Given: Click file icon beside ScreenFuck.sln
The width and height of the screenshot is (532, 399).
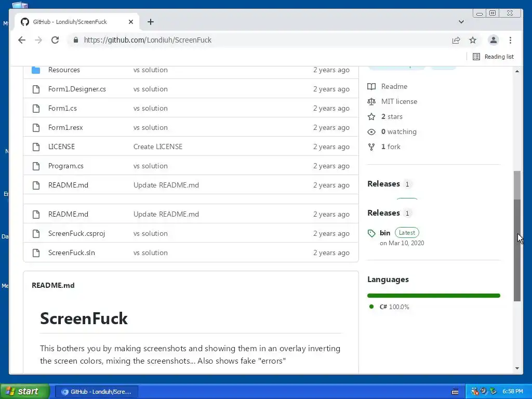Looking at the screenshot, I should click(x=36, y=253).
